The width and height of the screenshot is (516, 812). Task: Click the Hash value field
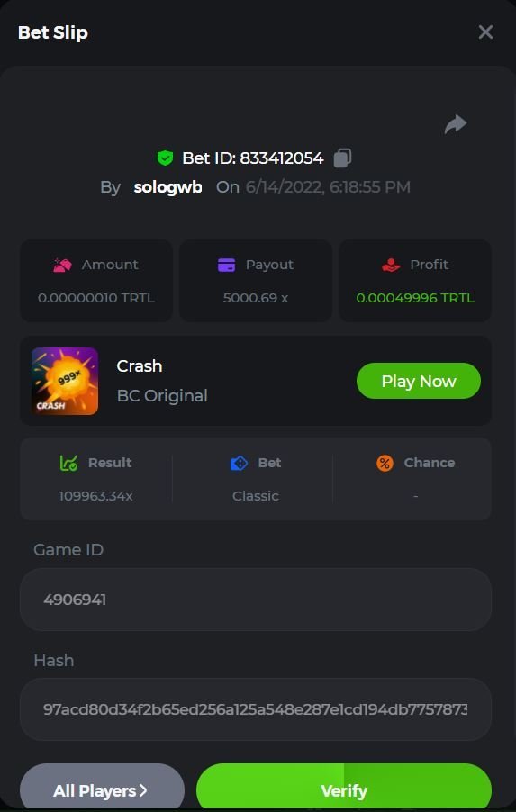256,709
